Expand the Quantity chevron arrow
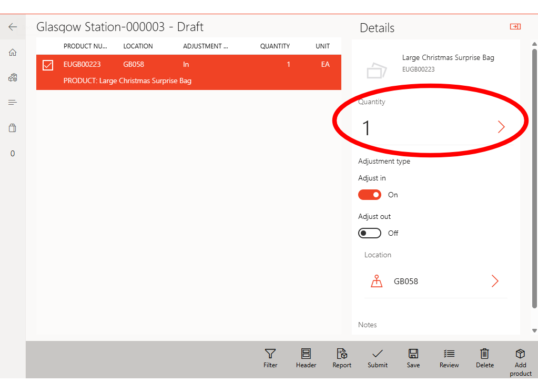The width and height of the screenshot is (538, 392). click(501, 127)
